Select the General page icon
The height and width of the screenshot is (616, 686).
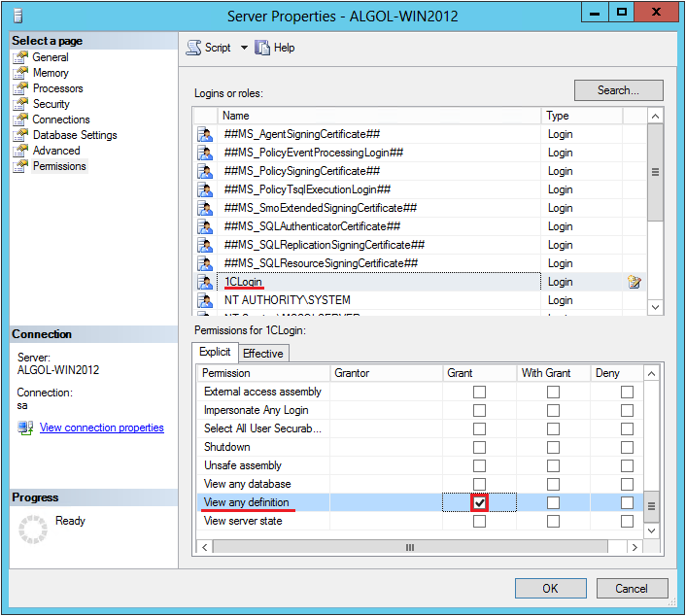(x=20, y=57)
